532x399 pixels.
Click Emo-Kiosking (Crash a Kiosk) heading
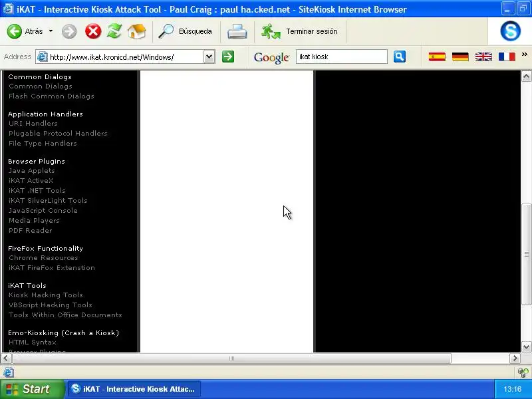pyautogui.click(x=63, y=333)
